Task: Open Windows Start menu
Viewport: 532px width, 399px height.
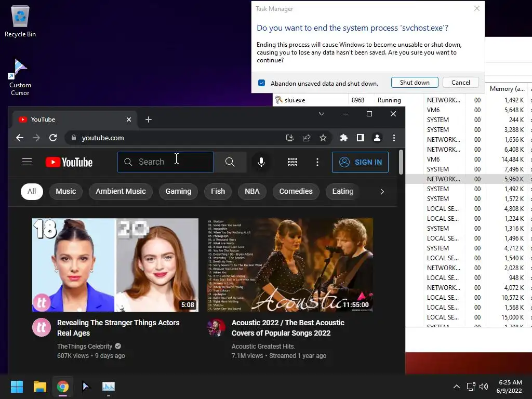Action: (17, 387)
